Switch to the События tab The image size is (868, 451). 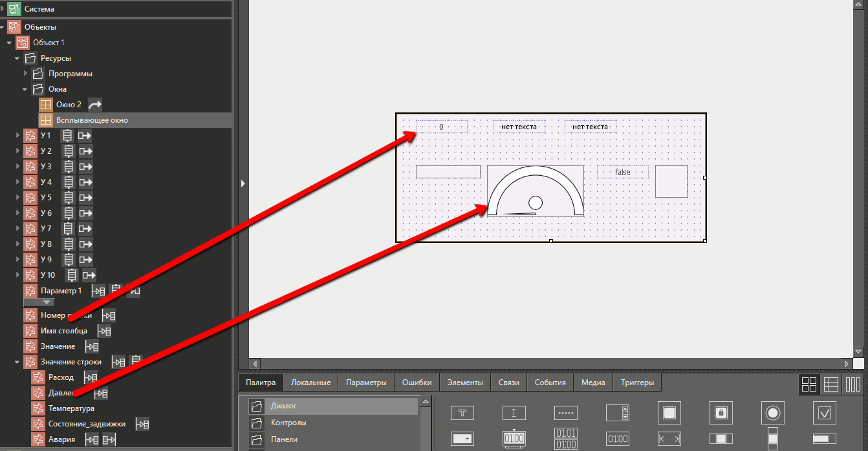[550, 383]
